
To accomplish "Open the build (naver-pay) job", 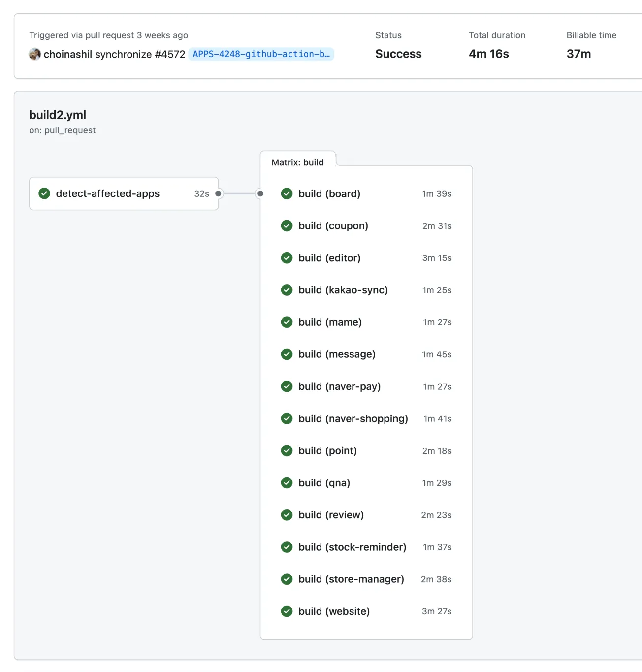I will [339, 386].
